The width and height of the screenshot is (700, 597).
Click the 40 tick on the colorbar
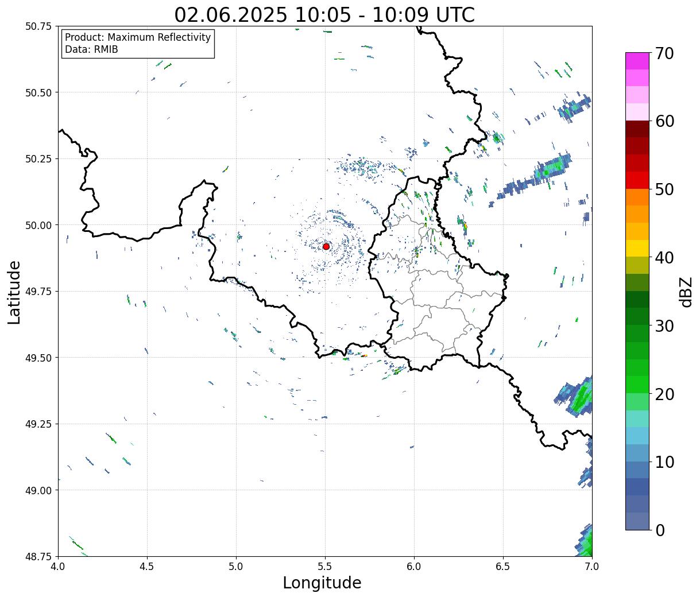click(x=664, y=257)
